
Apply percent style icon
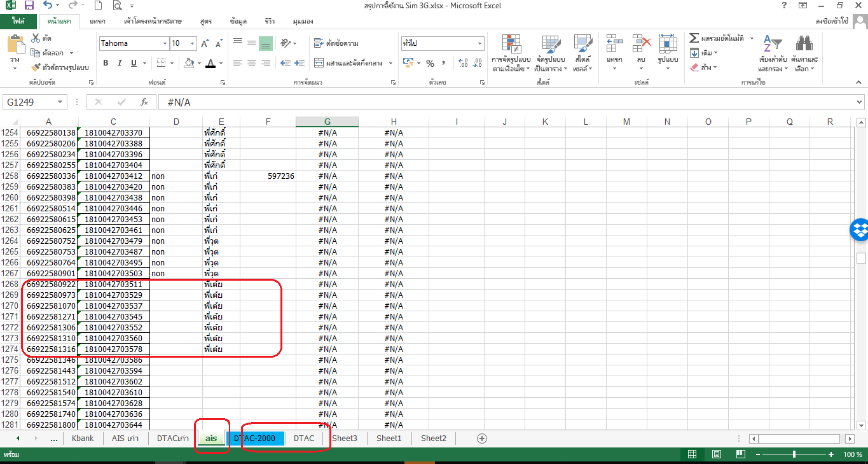tap(431, 63)
